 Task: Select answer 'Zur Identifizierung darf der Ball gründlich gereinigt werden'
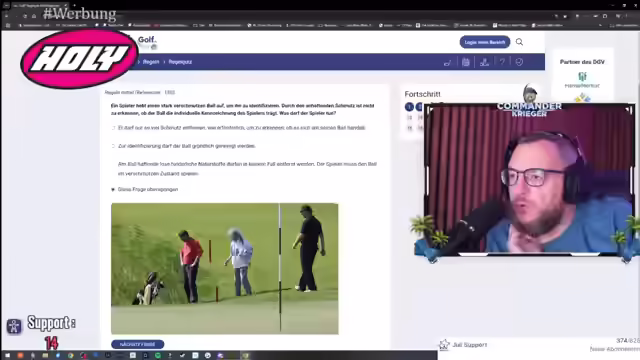coord(184,146)
